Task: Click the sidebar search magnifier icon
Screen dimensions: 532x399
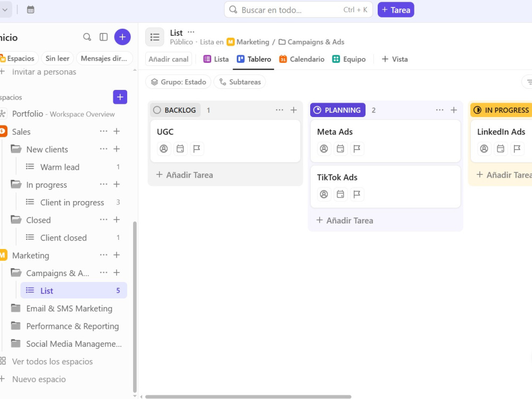Action: [x=87, y=37]
